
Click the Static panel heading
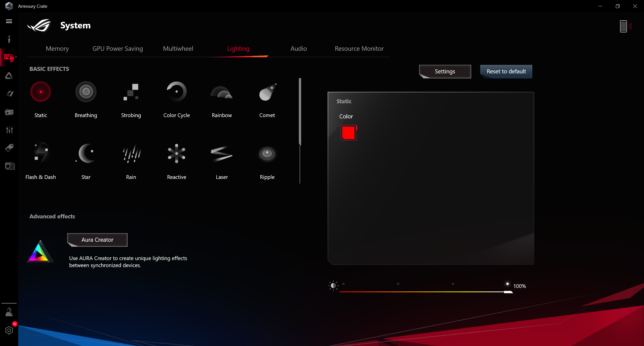coord(344,101)
